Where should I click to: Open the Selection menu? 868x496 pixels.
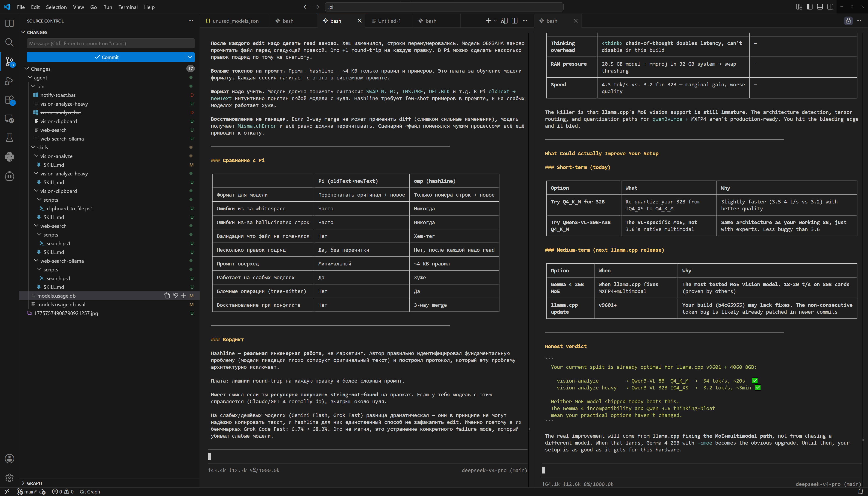point(56,7)
